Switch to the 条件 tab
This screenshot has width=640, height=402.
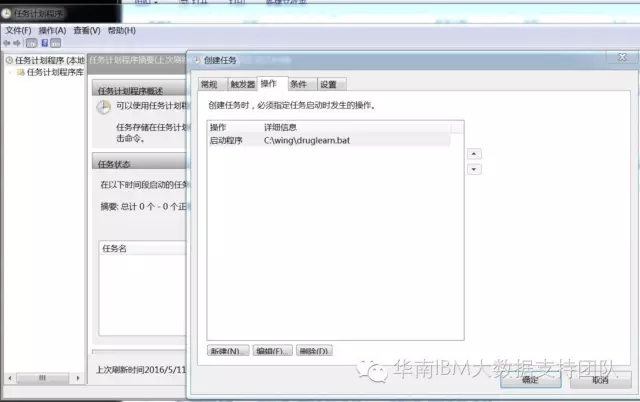302,84
